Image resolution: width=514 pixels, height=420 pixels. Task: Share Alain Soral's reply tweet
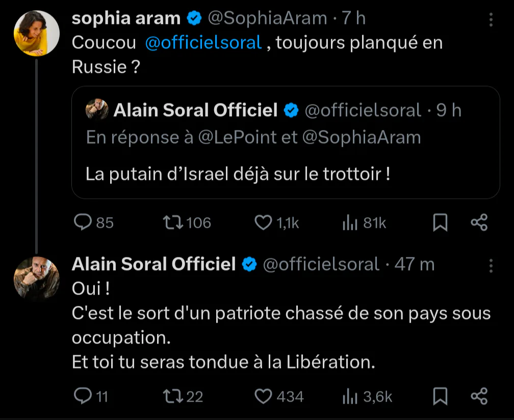479,397
